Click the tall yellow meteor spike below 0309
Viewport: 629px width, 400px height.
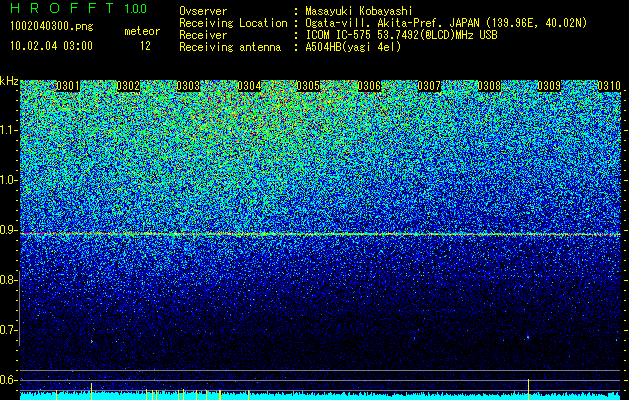coord(528,389)
